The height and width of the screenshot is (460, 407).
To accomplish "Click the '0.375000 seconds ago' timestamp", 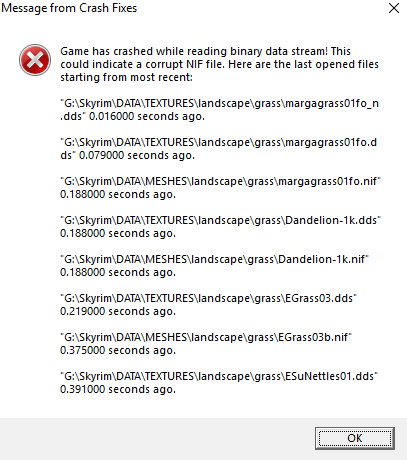I will point(118,350).
